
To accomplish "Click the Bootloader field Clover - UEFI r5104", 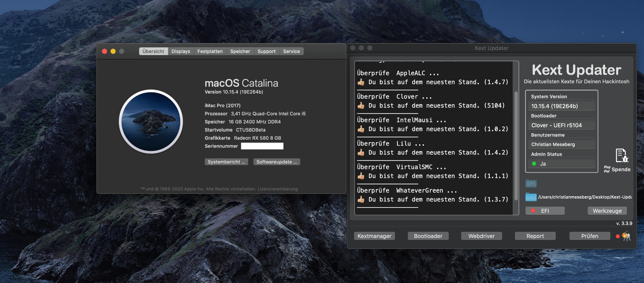I will point(561,125).
